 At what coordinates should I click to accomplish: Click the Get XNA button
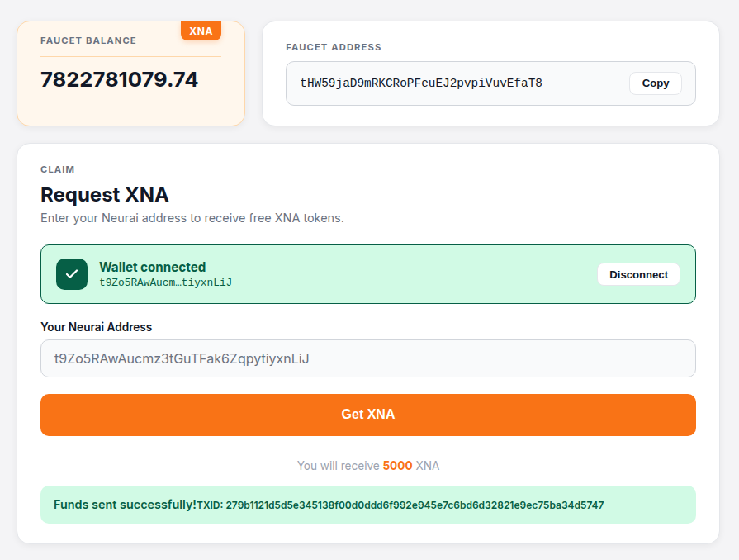368,415
